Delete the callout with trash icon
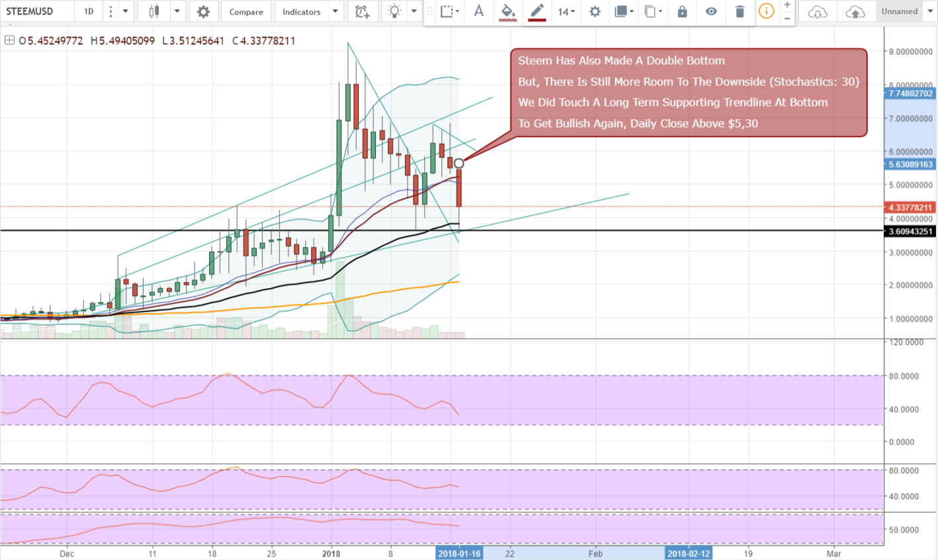Image resolution: width=938 pixels, height=560 pixels. [740, 11]
